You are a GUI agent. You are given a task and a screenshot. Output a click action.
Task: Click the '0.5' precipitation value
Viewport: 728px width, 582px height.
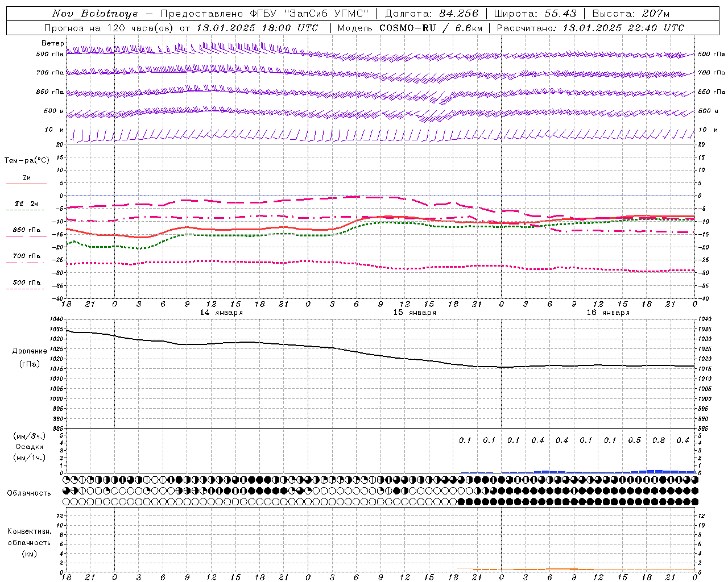coord(634,440)
